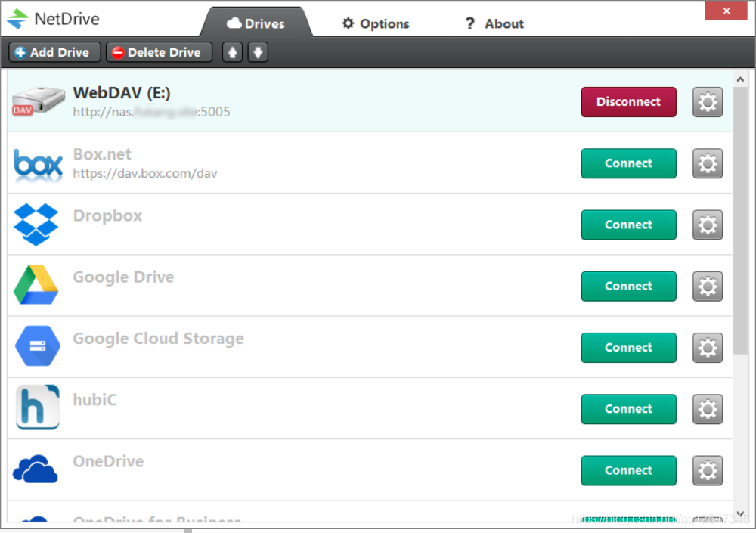The height and width of the screenshot is (533, 756).
Task: Connect the Box.net drive
Action: [628, 163]
